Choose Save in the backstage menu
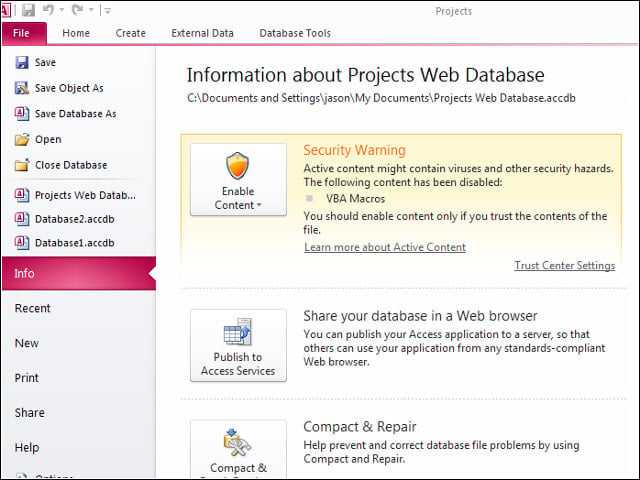 (45, 62)
